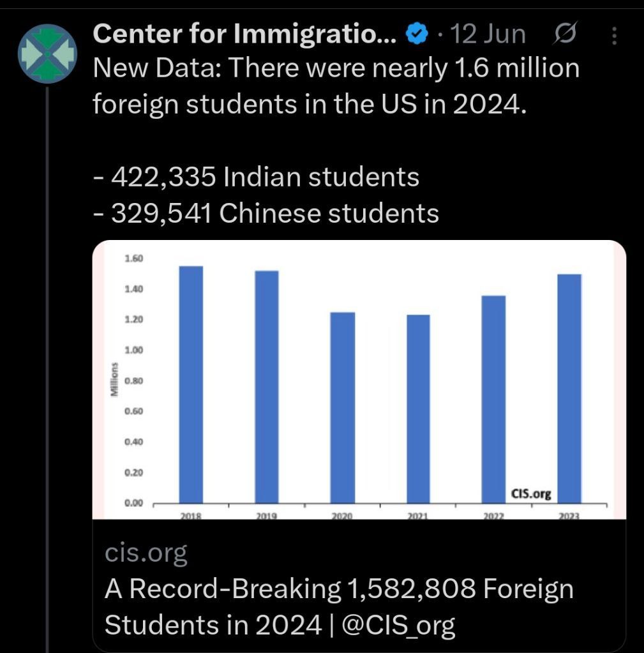Click the 2019 bar in the chart
The height and width of the screenshot is (653, 644).
coord(266,387)
